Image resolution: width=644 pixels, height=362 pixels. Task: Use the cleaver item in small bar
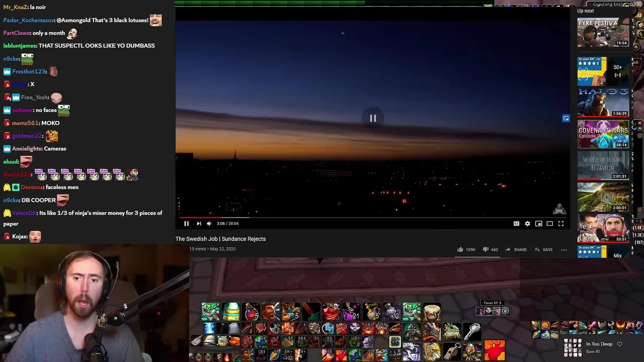(196, 341)
